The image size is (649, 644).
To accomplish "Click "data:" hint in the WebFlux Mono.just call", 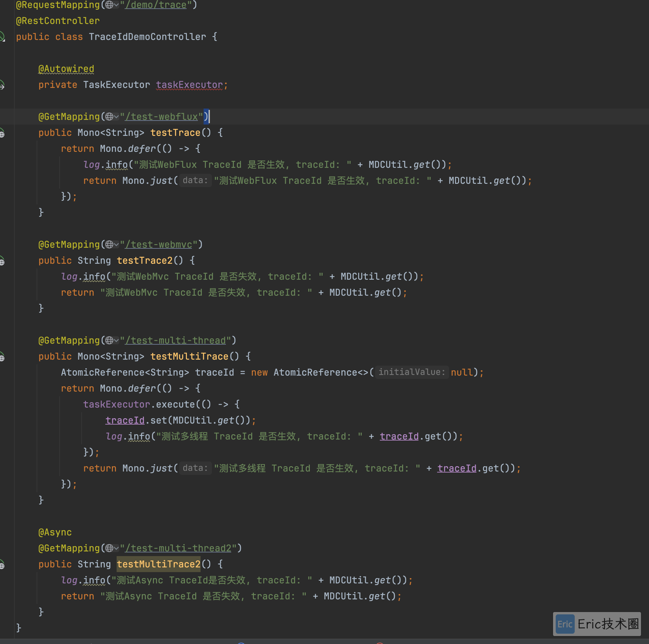I will (195, 180).
